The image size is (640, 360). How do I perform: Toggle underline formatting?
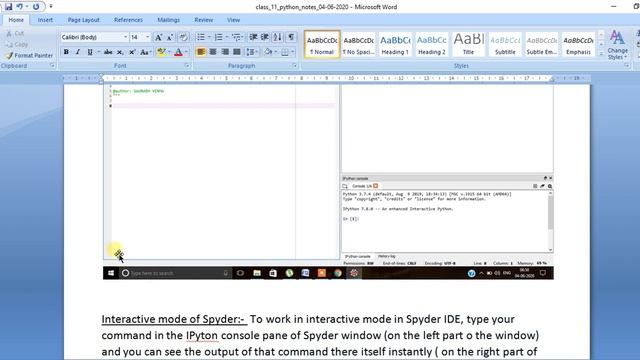point(89,52)
